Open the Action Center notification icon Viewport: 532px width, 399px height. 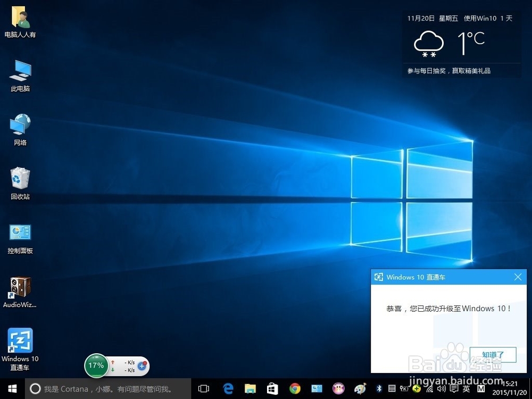point(454,389)
